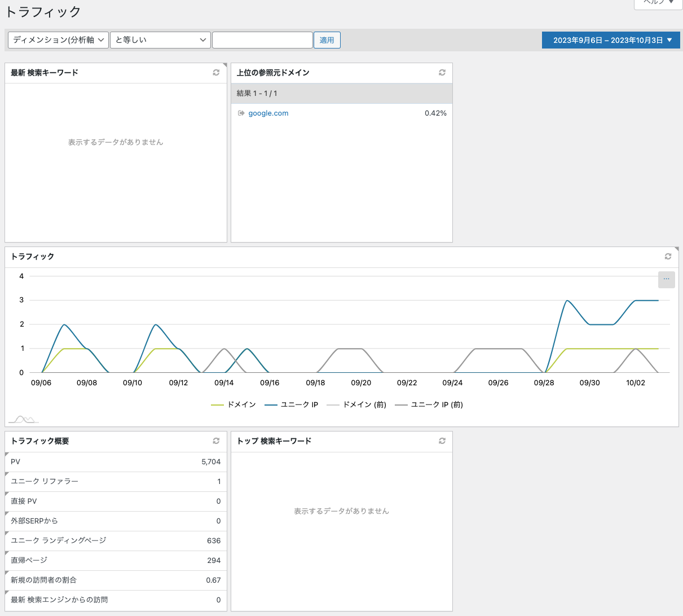Select the PV row in トラフィック概要
683x616 pixels.
[116, 462]
